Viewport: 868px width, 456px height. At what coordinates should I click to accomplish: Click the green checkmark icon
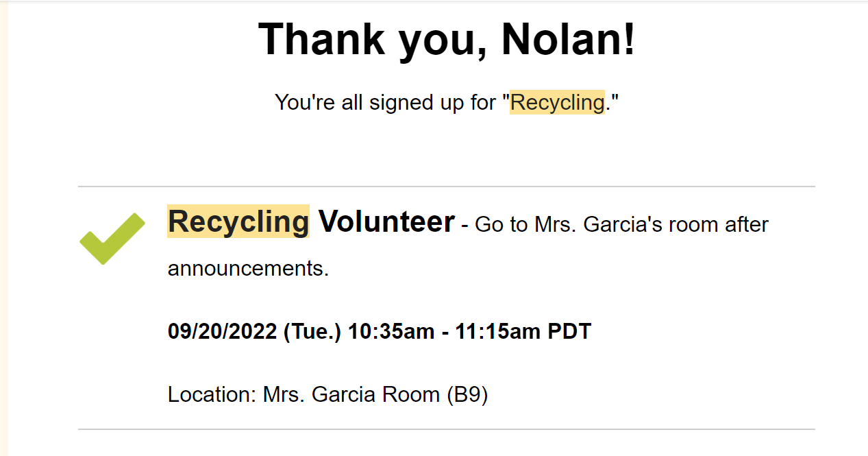(x=112, y=239)
